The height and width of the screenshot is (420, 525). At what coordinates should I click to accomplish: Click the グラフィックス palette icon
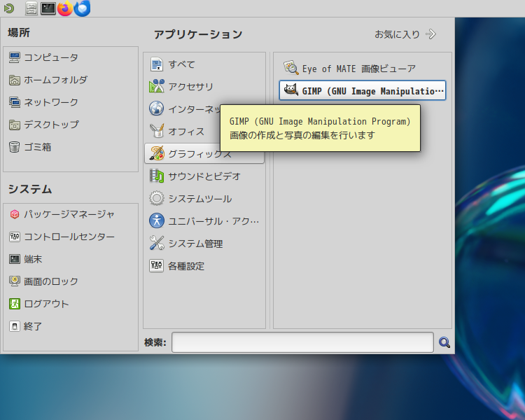[156, 153]
